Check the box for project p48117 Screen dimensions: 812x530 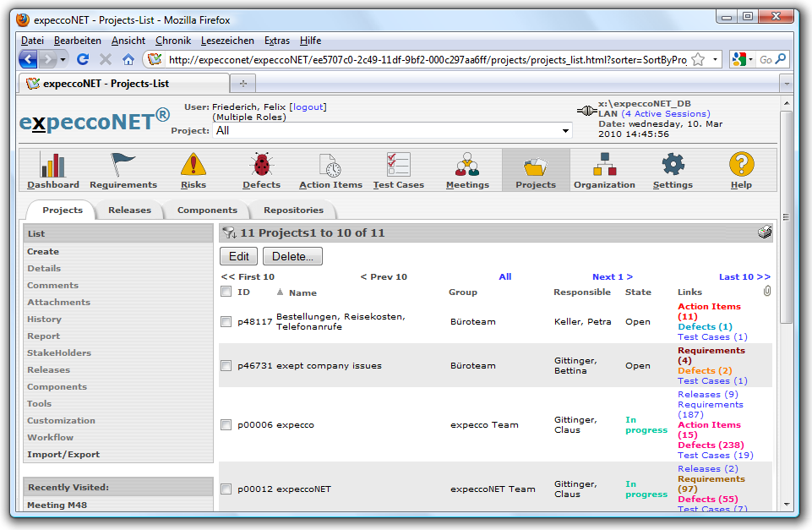click(x=226, y=322)
